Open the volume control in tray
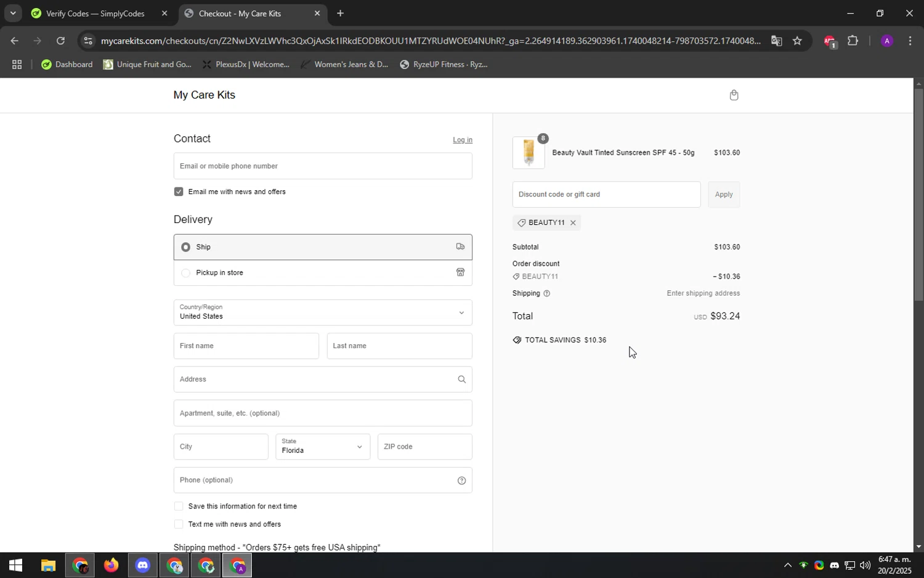This screenshot has height=578, width=924. (x=865, y=566)
